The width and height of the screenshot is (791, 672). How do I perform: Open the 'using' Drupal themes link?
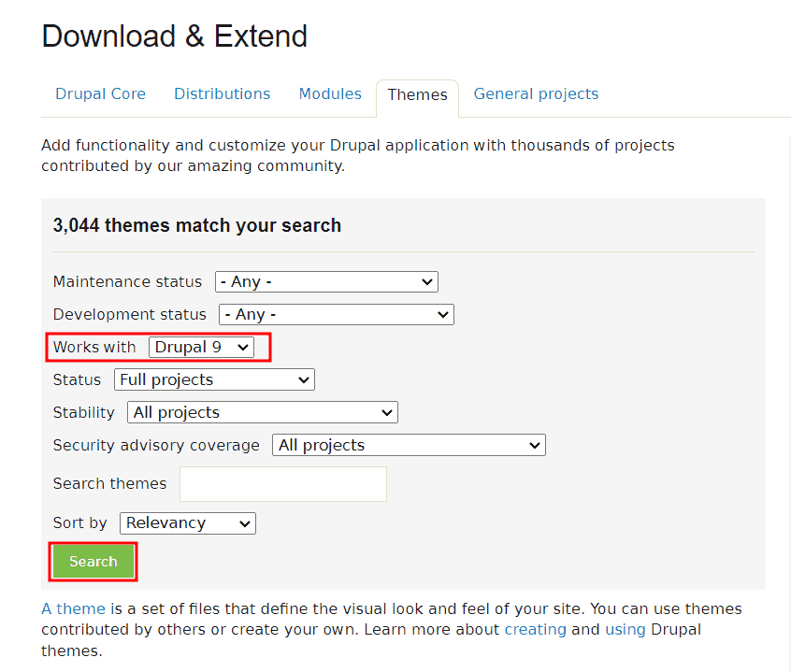[625, 630]
